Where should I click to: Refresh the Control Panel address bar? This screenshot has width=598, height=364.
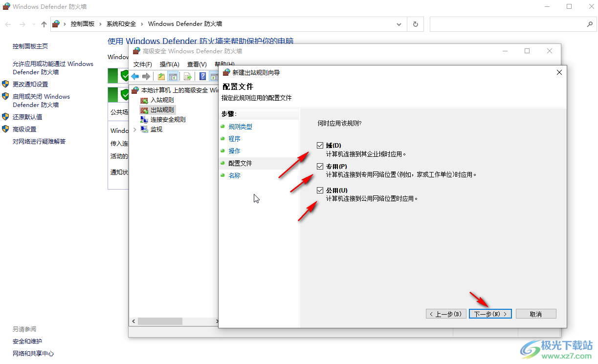pos(416,24)
